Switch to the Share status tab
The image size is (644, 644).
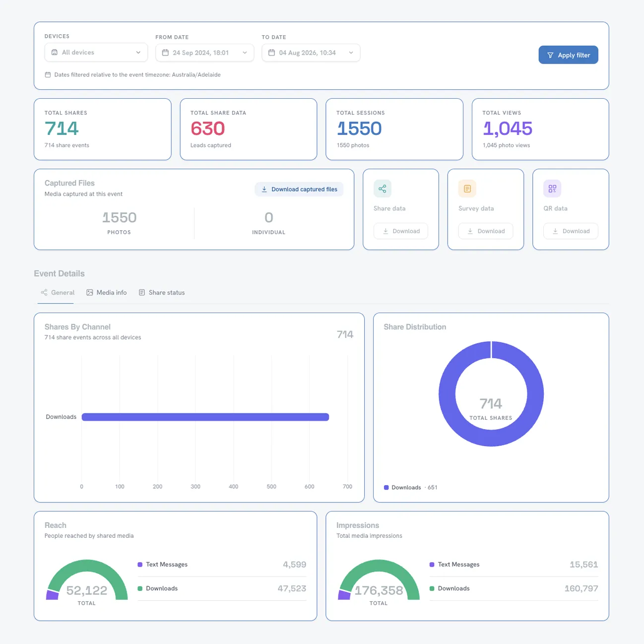click(x=161, y=293)
